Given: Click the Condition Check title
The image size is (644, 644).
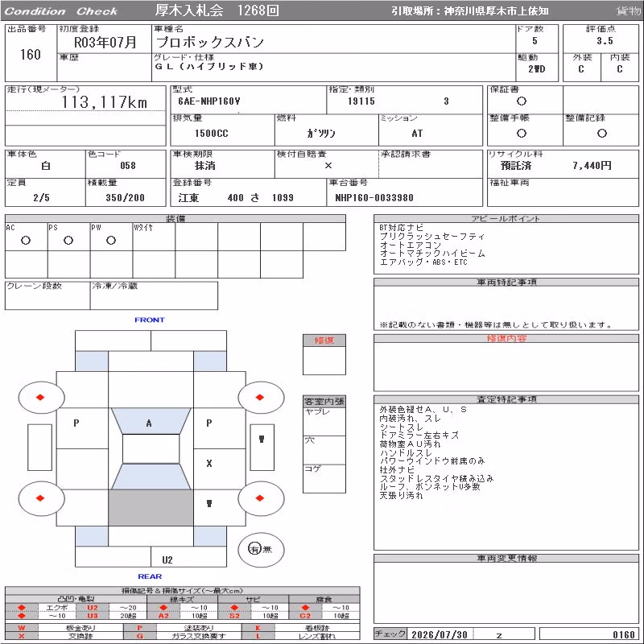Looking at the screenshot, I should (61, 11).
